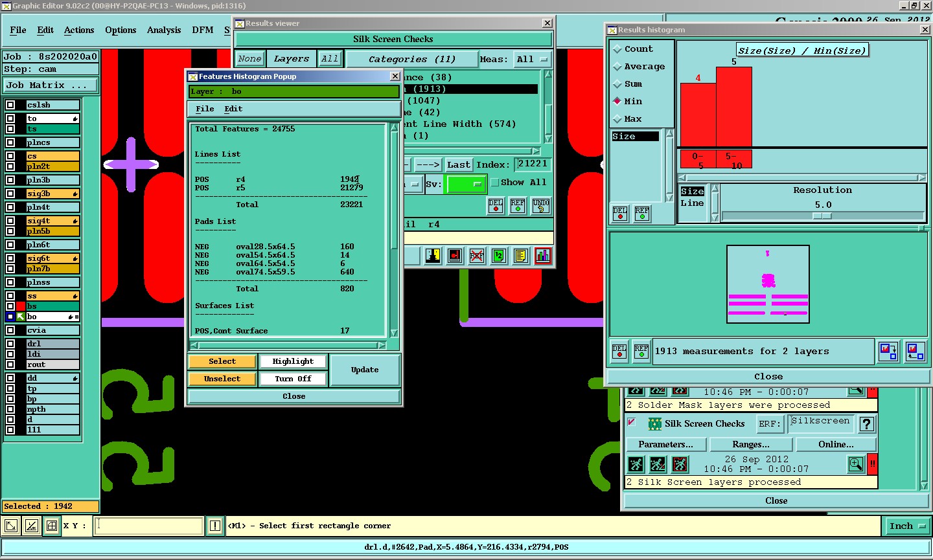Image resolution: width=933 pixels, height=560 pixels.
Task: Open Edit menu in Features Histogram Popup
Action: [x=233, y=109]
